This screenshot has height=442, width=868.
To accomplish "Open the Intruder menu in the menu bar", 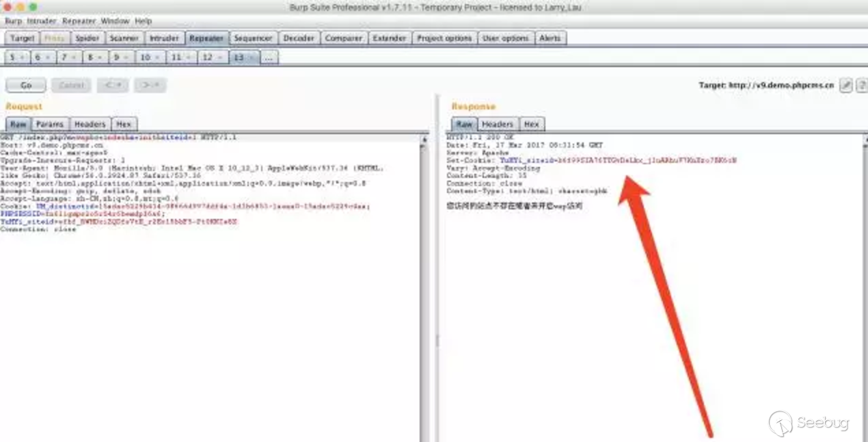I will pyautogui.click(x=42, y=21).
